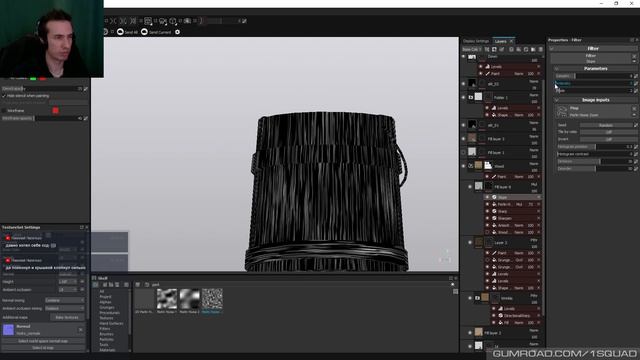Click Select world space normal map button
The image size is (640, 360).
click(x=43, y=341)
